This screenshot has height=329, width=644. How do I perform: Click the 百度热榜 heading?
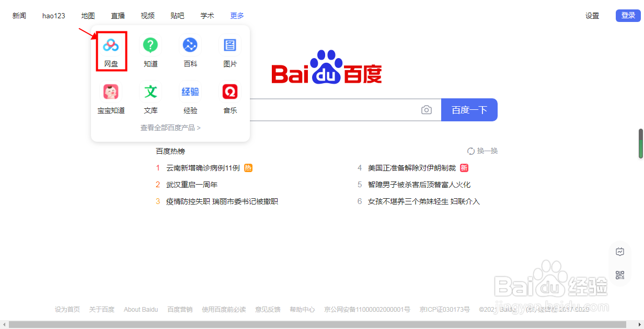pos(170,151)
